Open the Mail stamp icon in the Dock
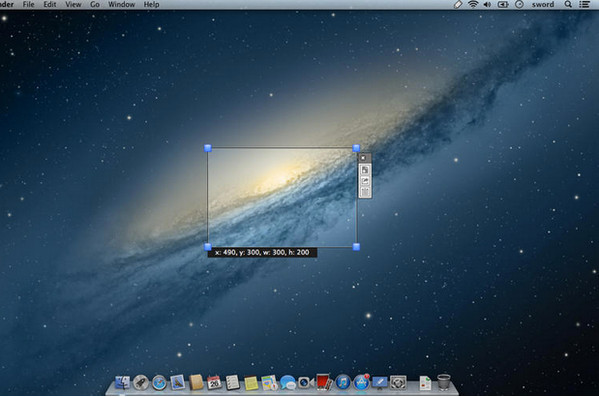This screenshot has width=599, height=397. (x=178, y=382)
